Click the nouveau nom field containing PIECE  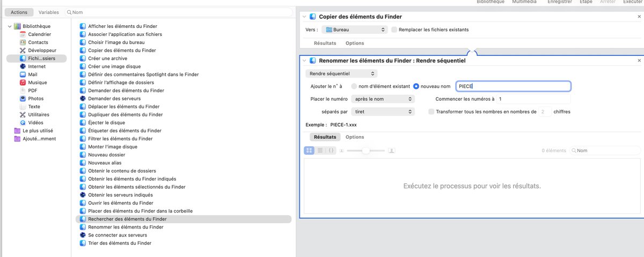513,86
